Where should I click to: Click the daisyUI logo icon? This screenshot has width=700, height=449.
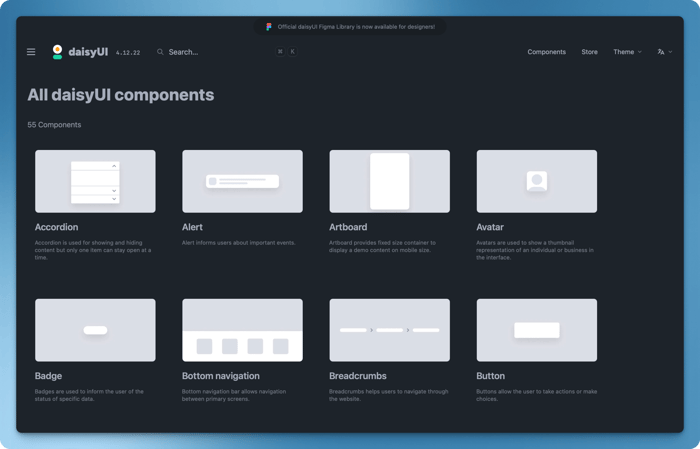point(57,52)
